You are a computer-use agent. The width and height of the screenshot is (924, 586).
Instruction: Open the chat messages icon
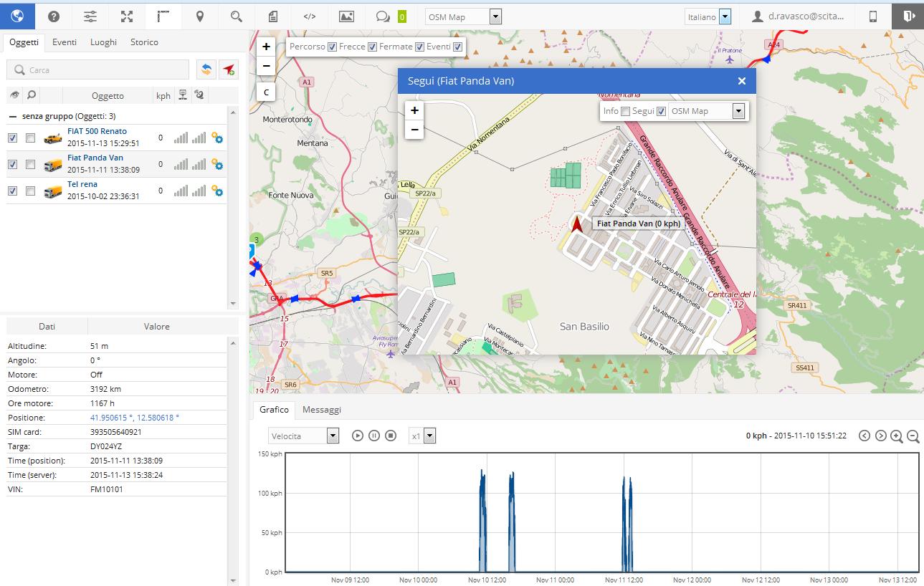click(383, 16)
